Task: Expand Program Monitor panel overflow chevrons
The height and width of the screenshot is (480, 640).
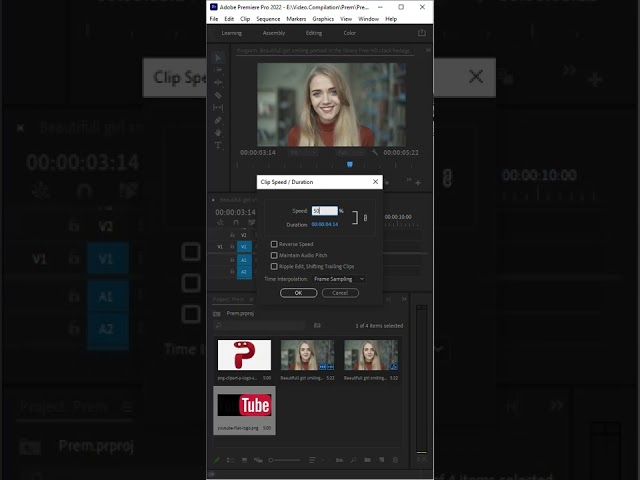Action: pyautogui.click(x=428, y=50)
